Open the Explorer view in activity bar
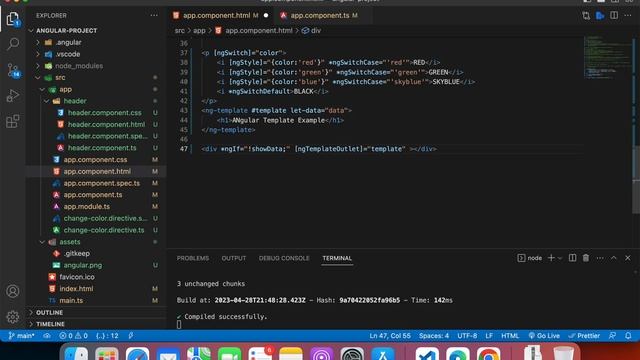The width and height of the screenshot is (640, 360). click(13, 19)
